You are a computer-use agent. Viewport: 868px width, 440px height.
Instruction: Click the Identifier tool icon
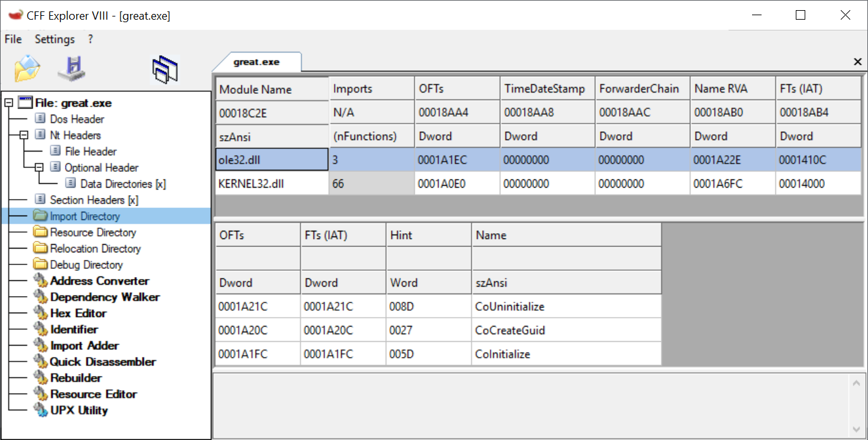coord(41,329)
